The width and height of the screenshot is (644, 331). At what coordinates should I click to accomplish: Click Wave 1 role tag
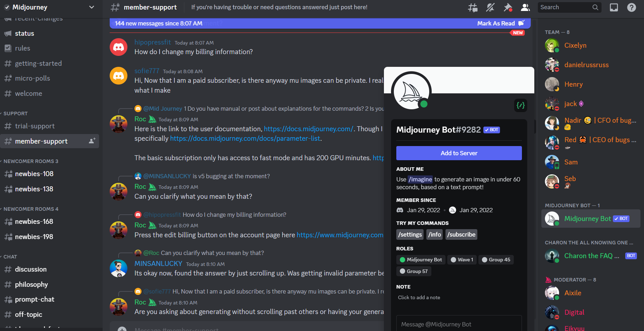pos(462,260)
